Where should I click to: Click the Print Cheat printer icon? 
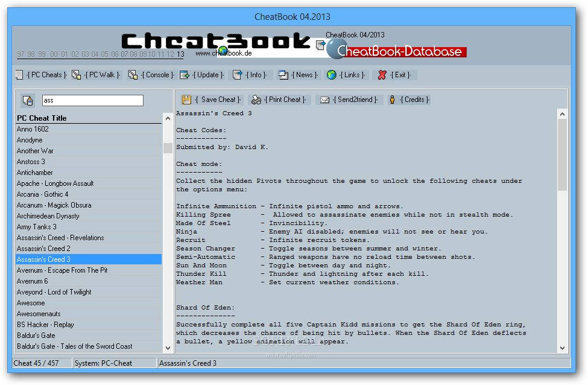tap(256, 100)
